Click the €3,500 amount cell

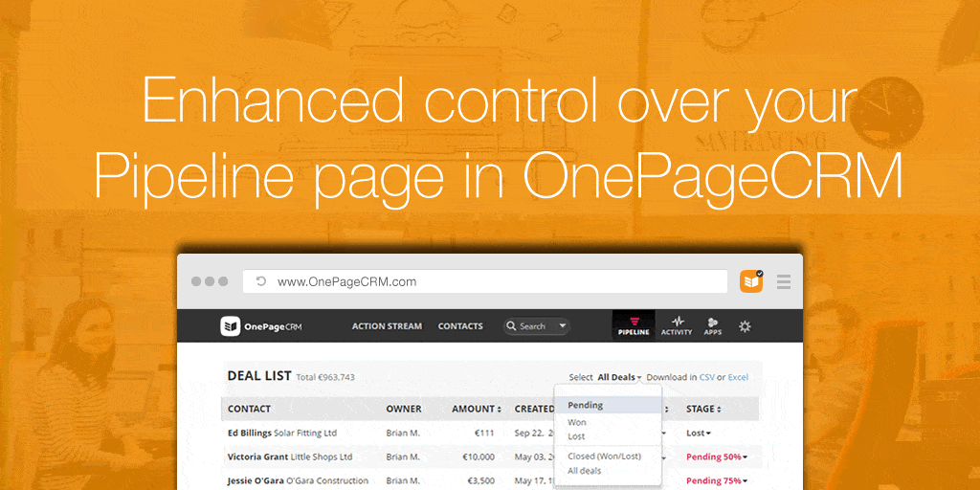pos(481,480)
